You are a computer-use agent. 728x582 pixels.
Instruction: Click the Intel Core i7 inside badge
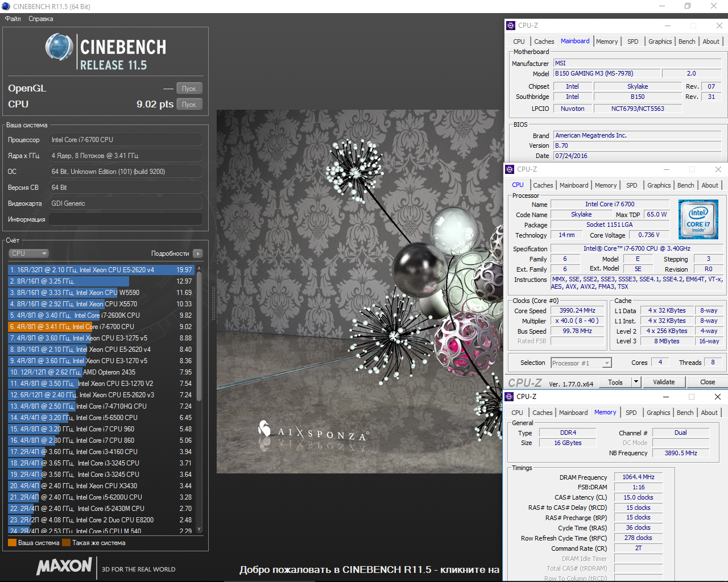click(698, 219)
